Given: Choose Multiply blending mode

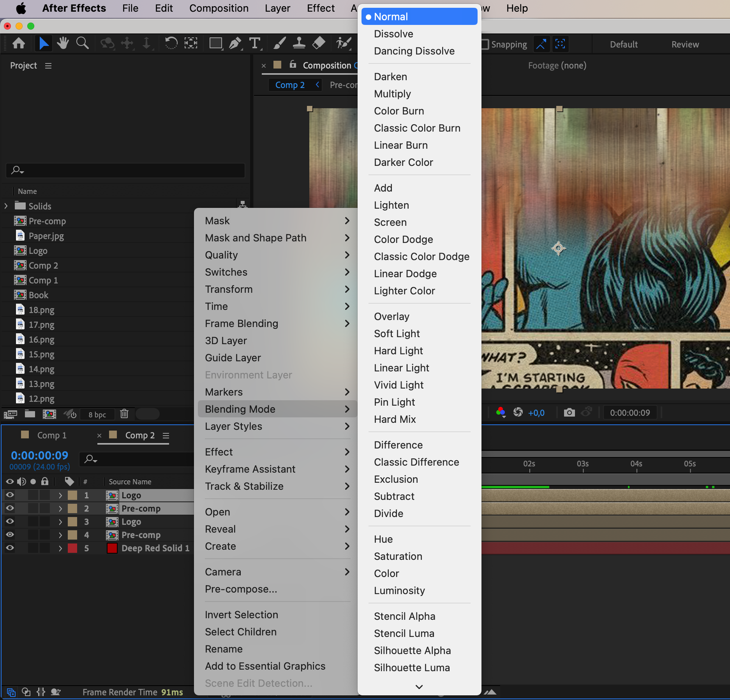Looking at the screenshot, I should coord(392,94).
